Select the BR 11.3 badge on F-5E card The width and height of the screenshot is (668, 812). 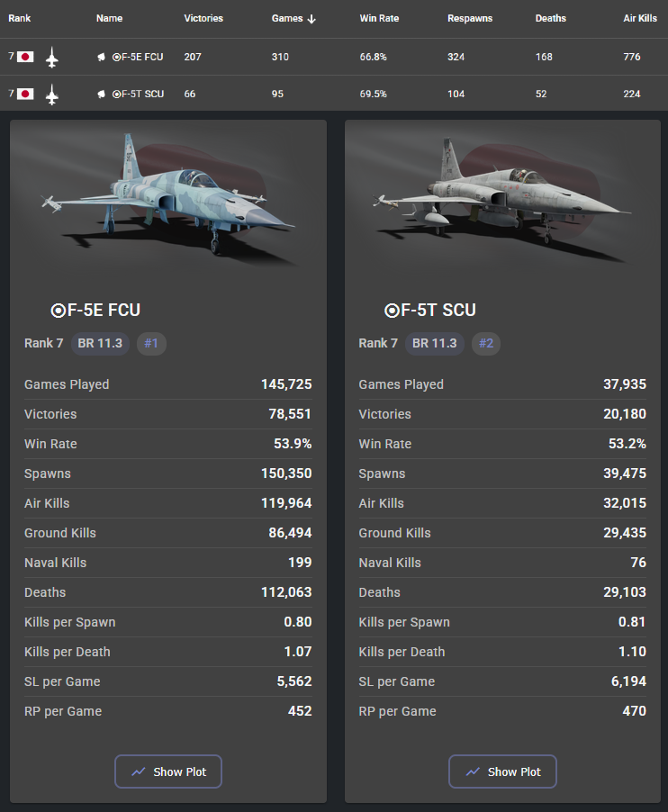tap(100, 343)
